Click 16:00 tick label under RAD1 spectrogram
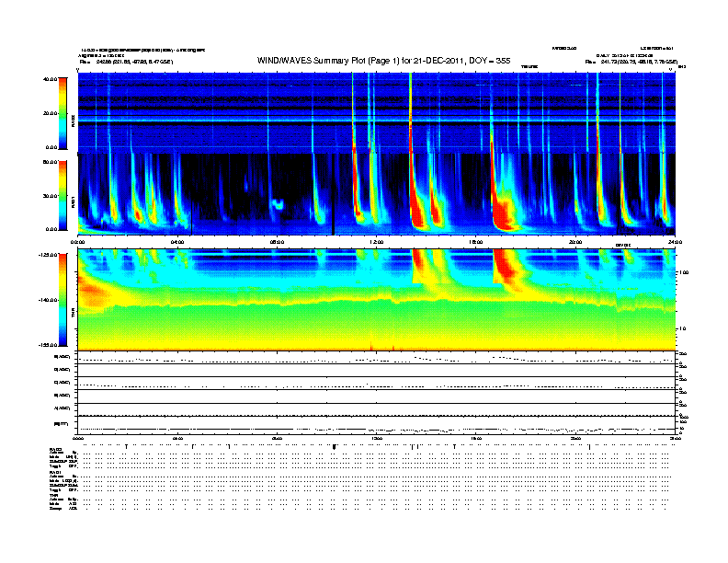 pos(476,242)
